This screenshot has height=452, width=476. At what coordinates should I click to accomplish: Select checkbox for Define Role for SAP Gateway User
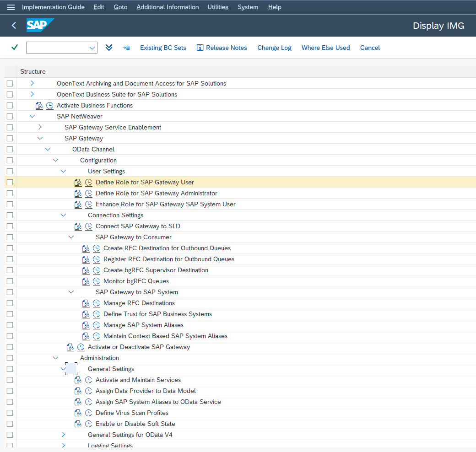(10, 183)
